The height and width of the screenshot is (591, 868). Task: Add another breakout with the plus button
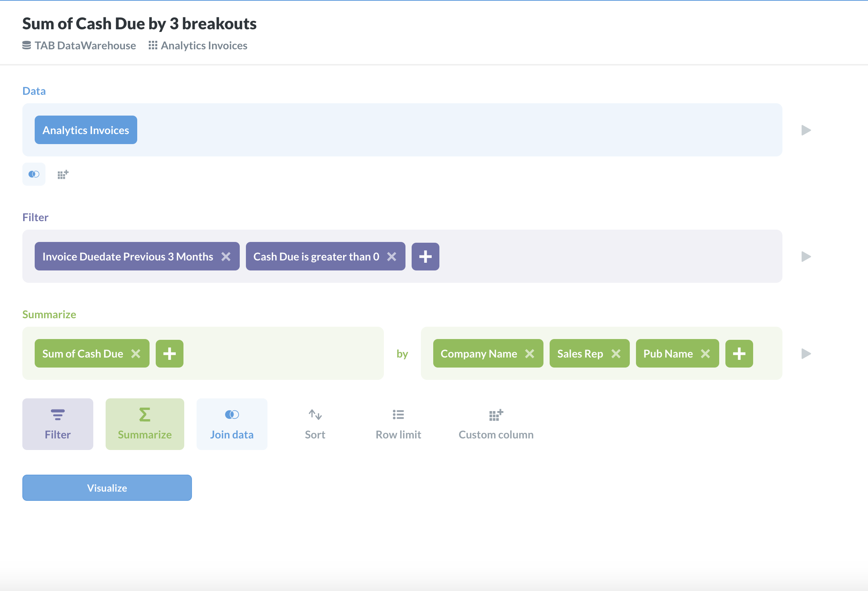(x=739, y=353)
